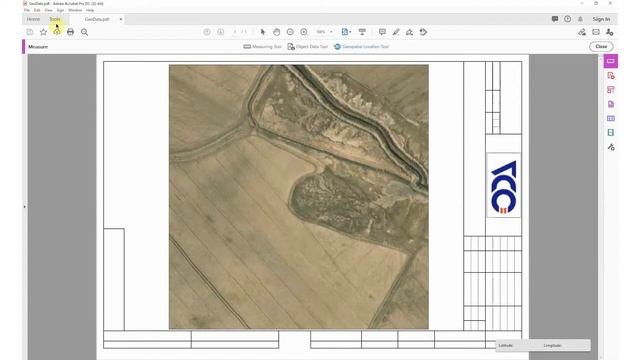The width and height of the screenshot is (640, 360).
Task: Choose the Hand pan tool
Action: [x=276, y=32]
